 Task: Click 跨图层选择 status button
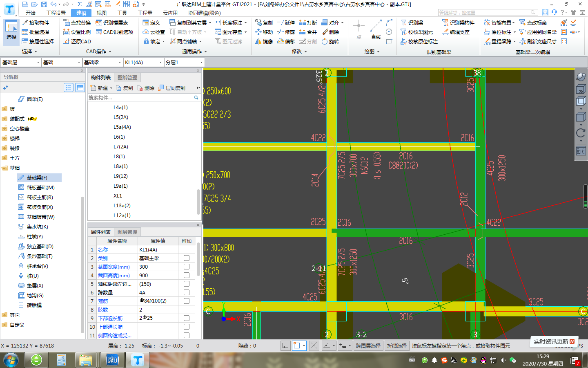click(368, 346)
